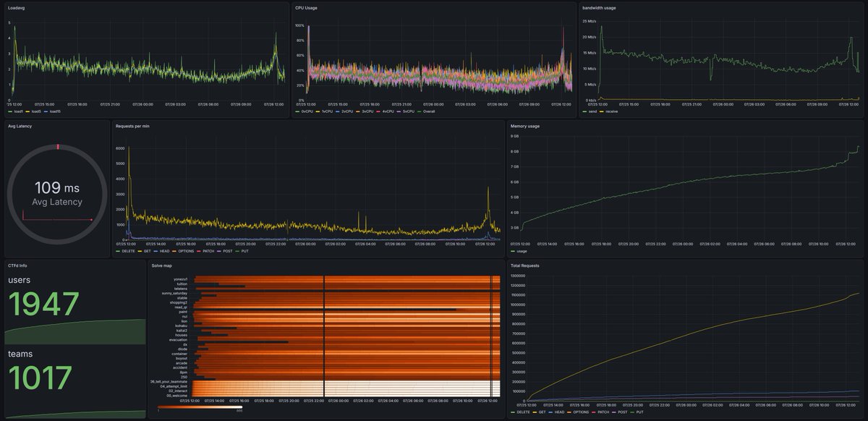Image resolution: width=868 pixels, height=421 pixels.
Task: Click the teams count 1017
Action: pyautogui.click(x=40, y=378)
